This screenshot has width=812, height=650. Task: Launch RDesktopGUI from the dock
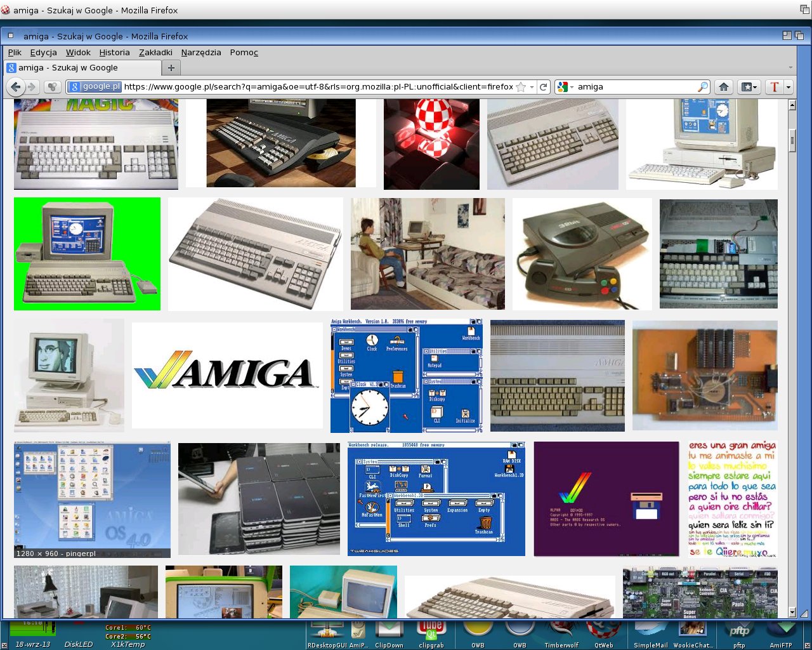point(327,633)
